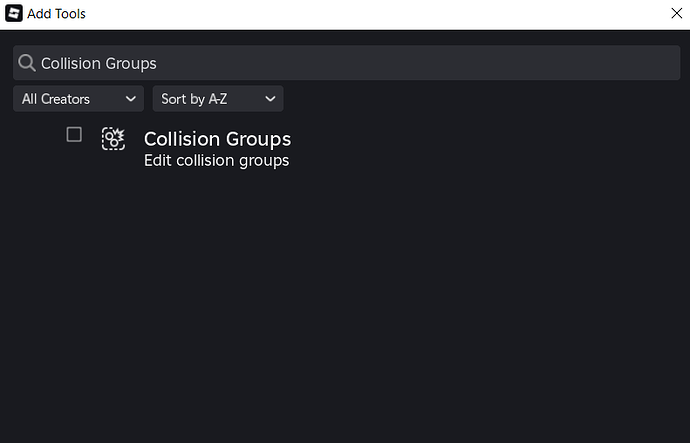The image size is (690, 443).
Task: Open the Sort by A-Z dropdown
Action: [218, 99]
